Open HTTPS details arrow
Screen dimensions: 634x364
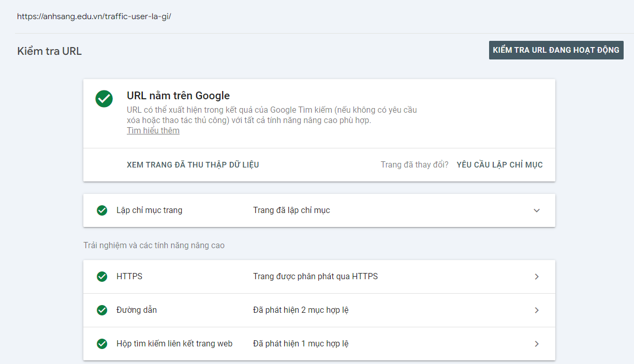[537, 277]
